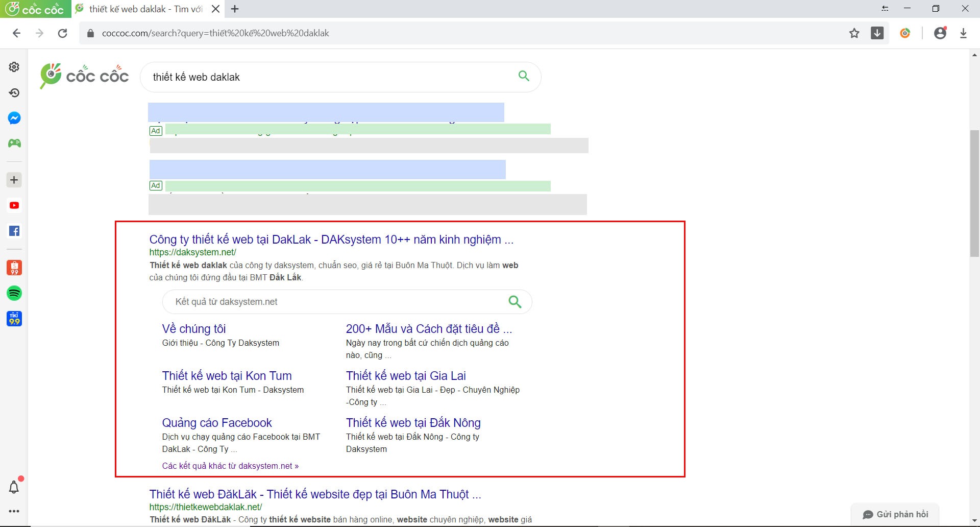This screenshot has width=980, height=527.
Task: Open 'Về chúng tôi' sitelink
Action: click(194, 329)
